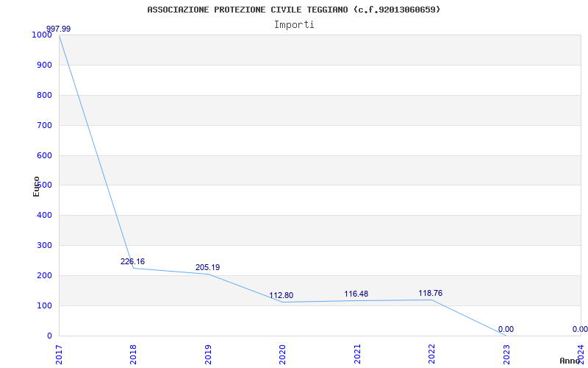Image resolution: width=588 pixels, height=368 pixels.
Task: Click the 700 y-axis tick label
Action: 44,125
